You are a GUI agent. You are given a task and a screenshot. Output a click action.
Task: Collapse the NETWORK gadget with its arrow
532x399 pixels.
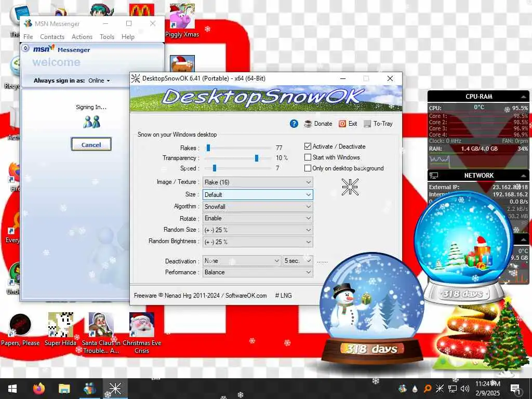[x=524, y=176]
